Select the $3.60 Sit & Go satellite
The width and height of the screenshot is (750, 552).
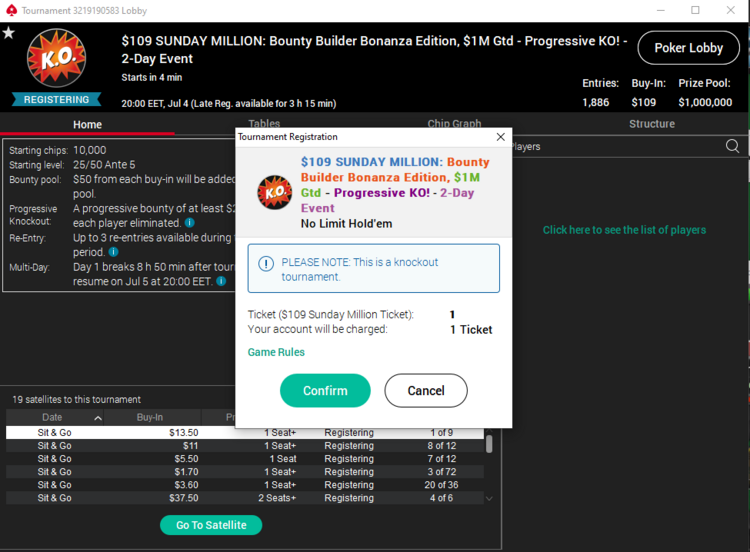[x=245, y=485]
